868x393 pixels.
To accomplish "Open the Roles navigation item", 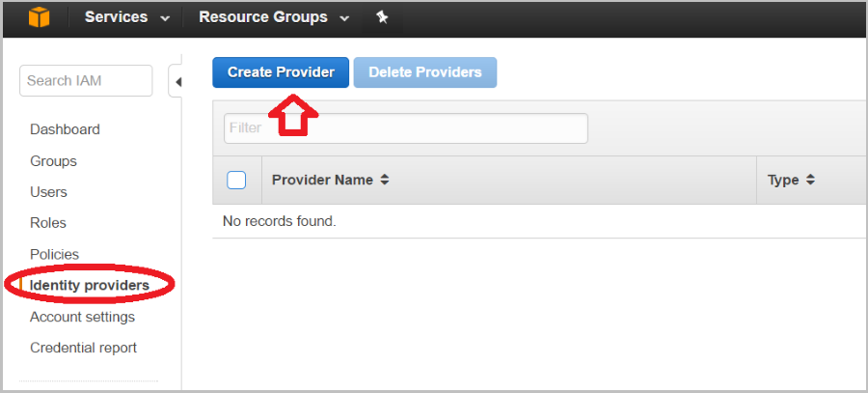I will [48, 223].
